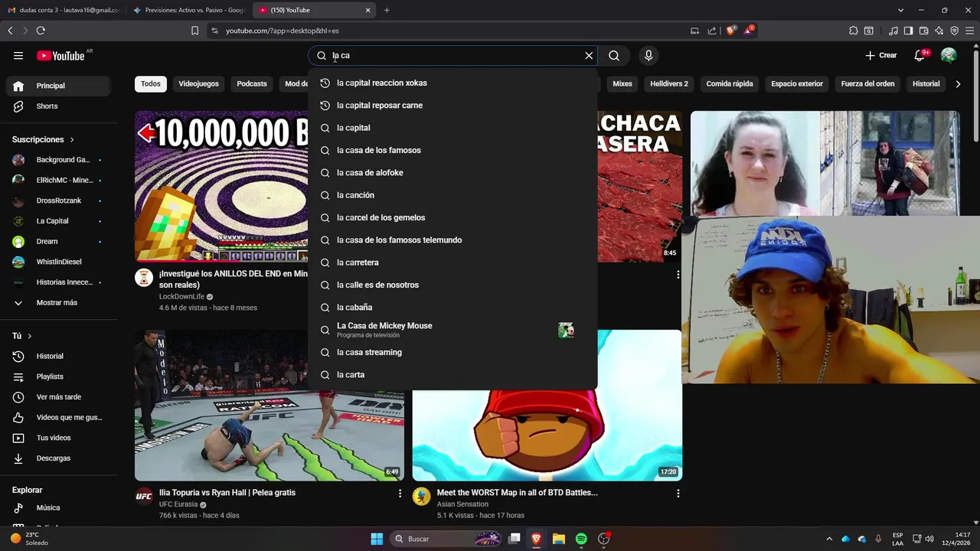Screen dimensions: 980x551
Task: Expand the Tú section chevron
Action: point(30,336)
